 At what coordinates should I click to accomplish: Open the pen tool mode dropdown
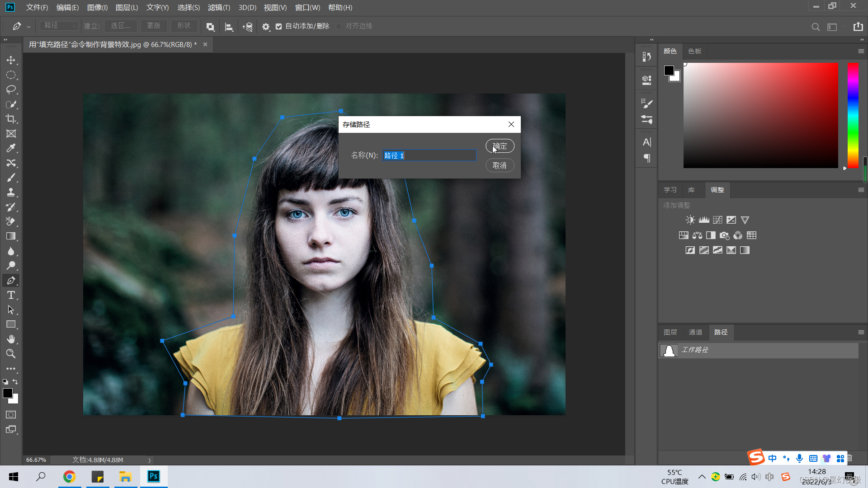coord(59,26)
